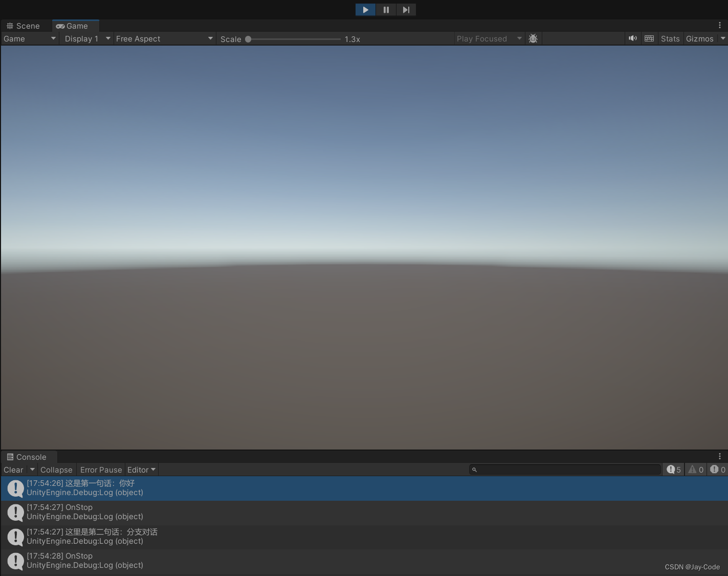Viewport: 728px width, 576px height.
Task: Open the Game view type dropdown
Action: point(30,39)
